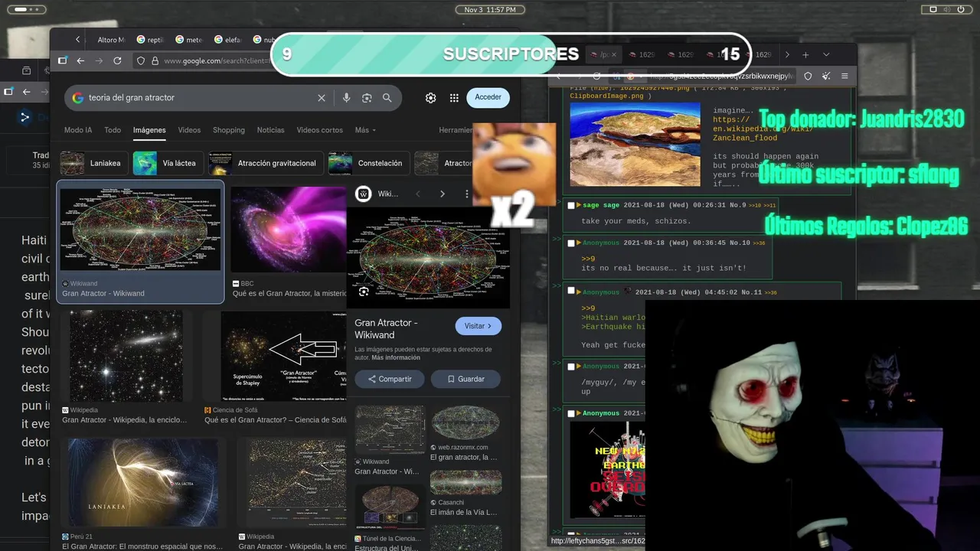This screenshot has height=551, width=980.
Task: Go back in Google browser window
Action: click(x=80, y=60)
